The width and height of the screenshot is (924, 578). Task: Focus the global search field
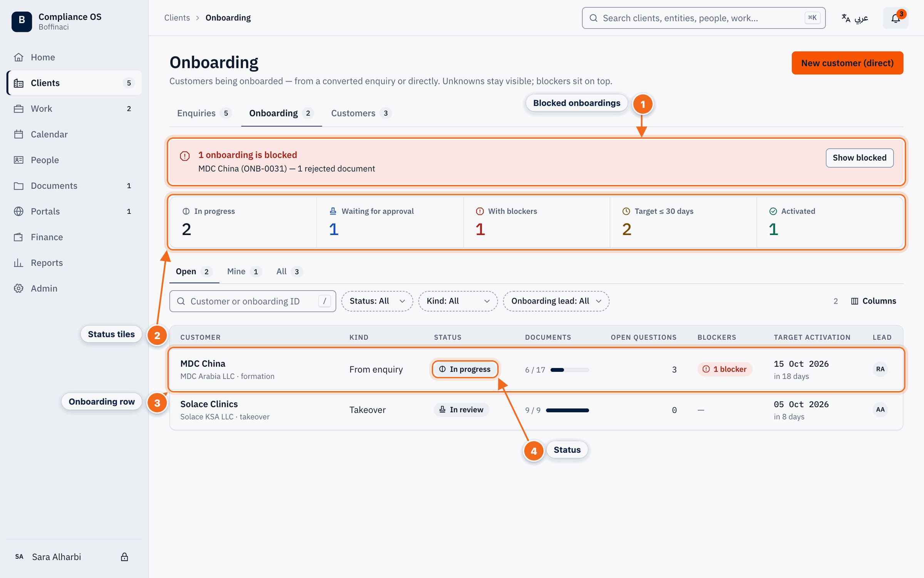tap(703, 18)
